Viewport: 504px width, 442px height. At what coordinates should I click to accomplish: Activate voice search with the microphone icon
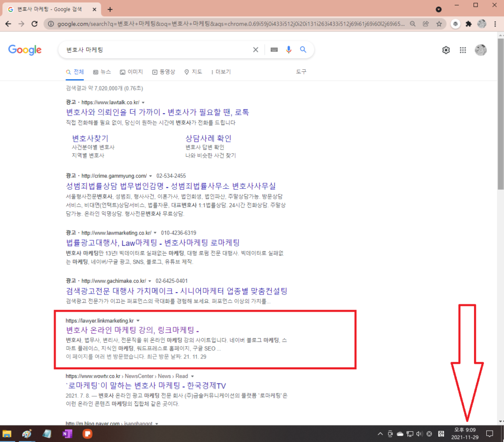288,49
